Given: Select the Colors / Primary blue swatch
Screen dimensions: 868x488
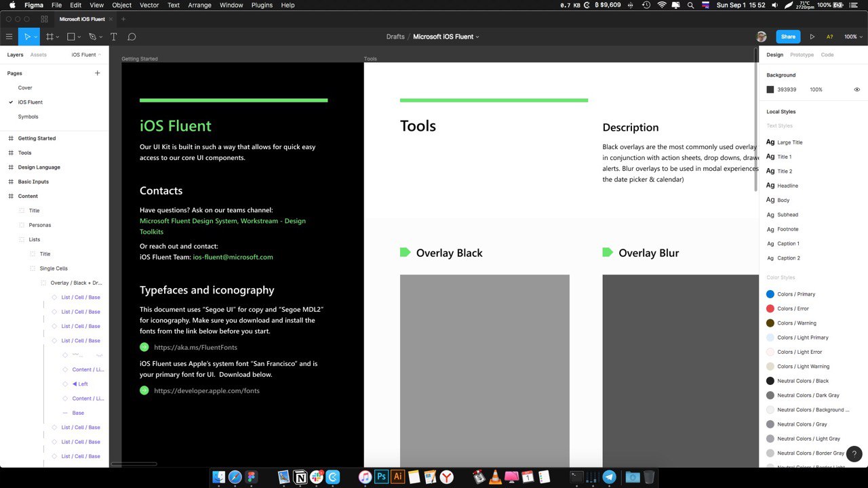Looking at the screenshot, I should point(770,294).
